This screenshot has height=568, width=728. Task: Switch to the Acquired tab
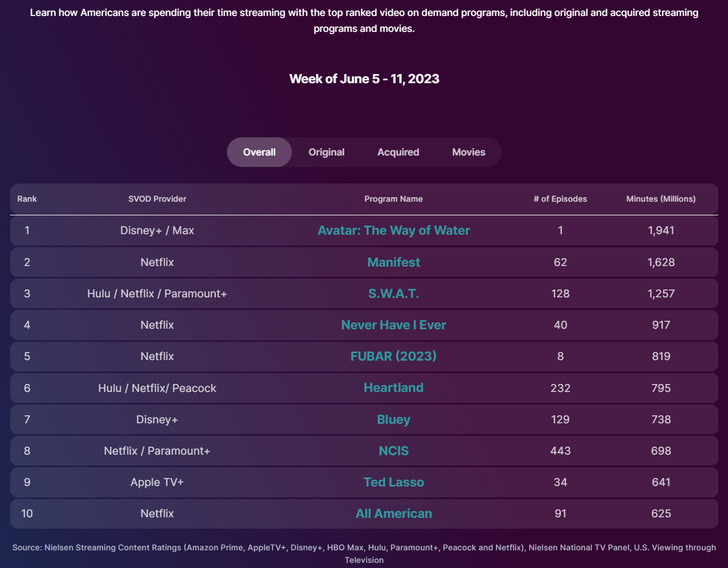(x=398, y=152)
